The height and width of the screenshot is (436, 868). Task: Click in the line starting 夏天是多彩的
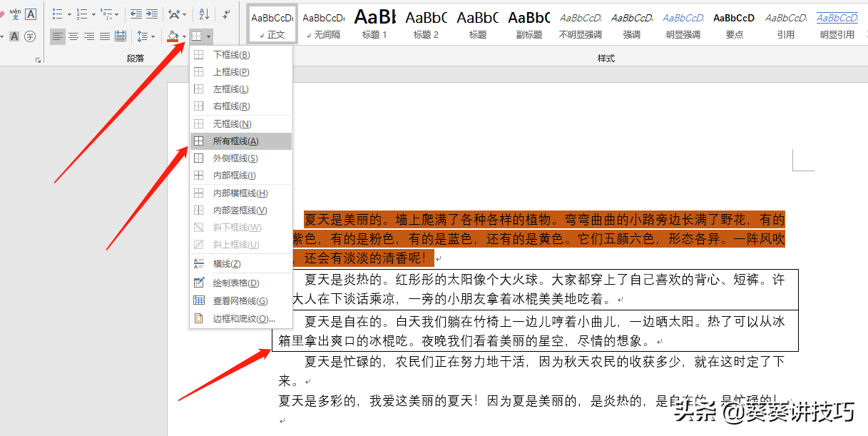point(531,401)
